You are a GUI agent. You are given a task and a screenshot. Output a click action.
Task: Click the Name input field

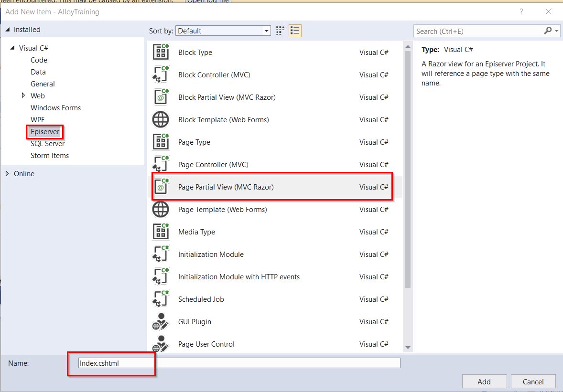click(239, 363)
